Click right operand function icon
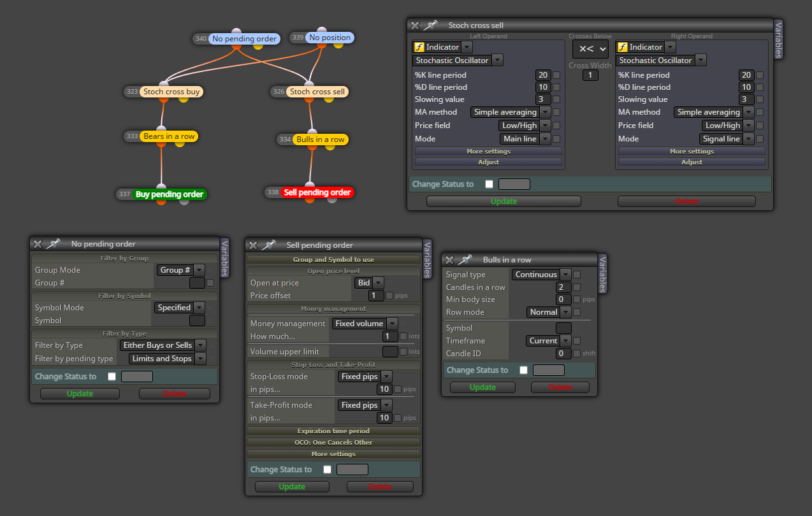Viewport: 812px width, 516px height. coord(622,47)
